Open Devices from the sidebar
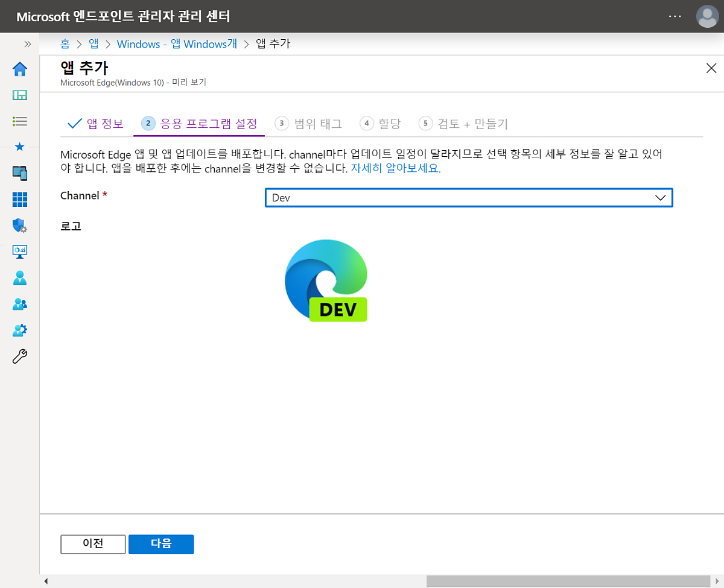Viewport: 724px width, 588px height. pyautogui.click(x=20, y=173)
